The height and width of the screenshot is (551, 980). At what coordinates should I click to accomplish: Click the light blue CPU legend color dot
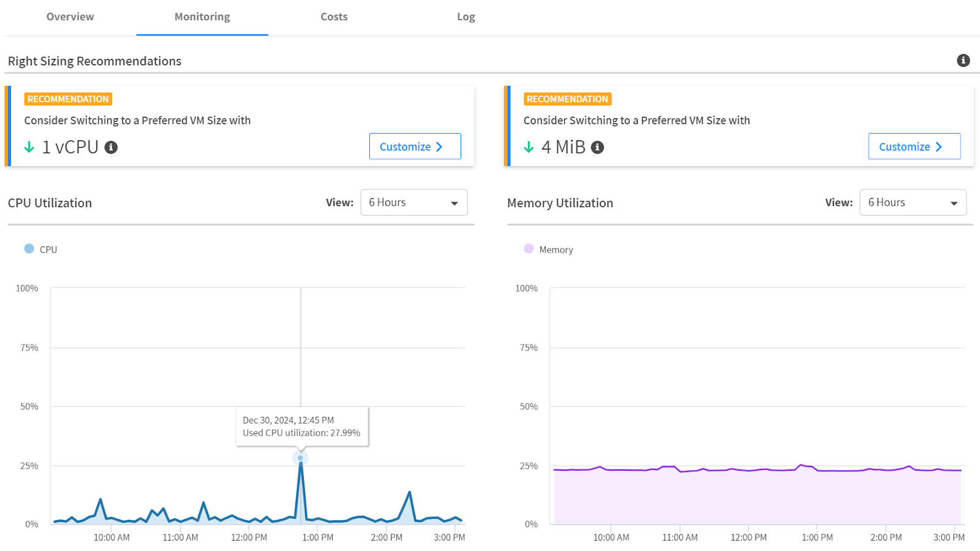point(29,249)
